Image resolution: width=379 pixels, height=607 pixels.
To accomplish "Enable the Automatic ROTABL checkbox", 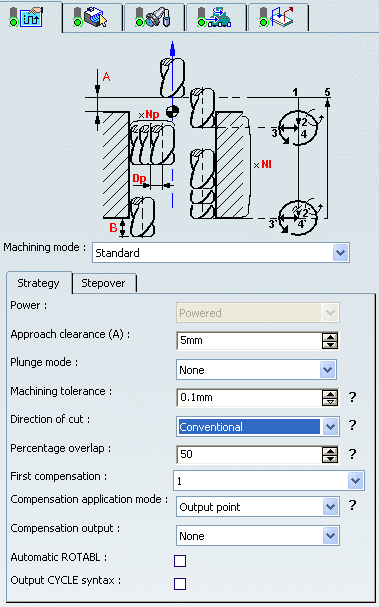I will click(180, 561).
